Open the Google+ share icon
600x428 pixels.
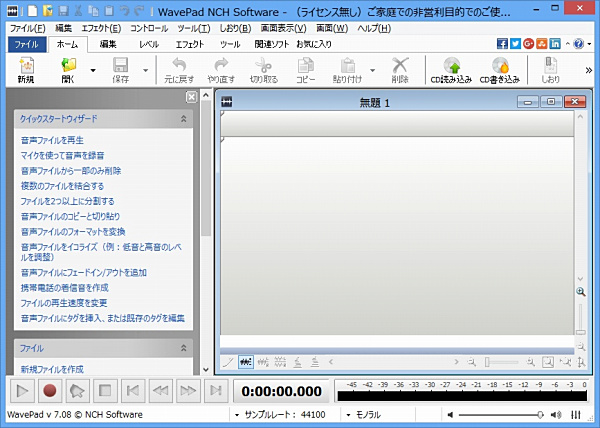tap(528, 44)
